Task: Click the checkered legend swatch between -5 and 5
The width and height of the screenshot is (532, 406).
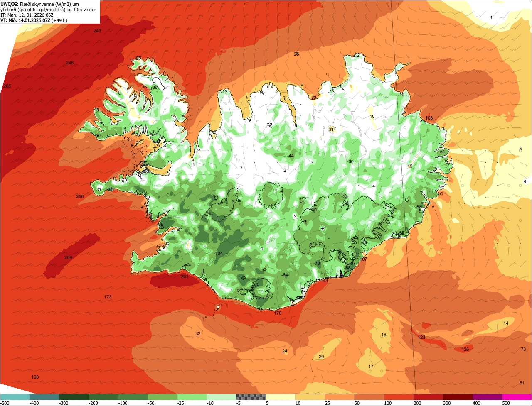Action: 251,397
